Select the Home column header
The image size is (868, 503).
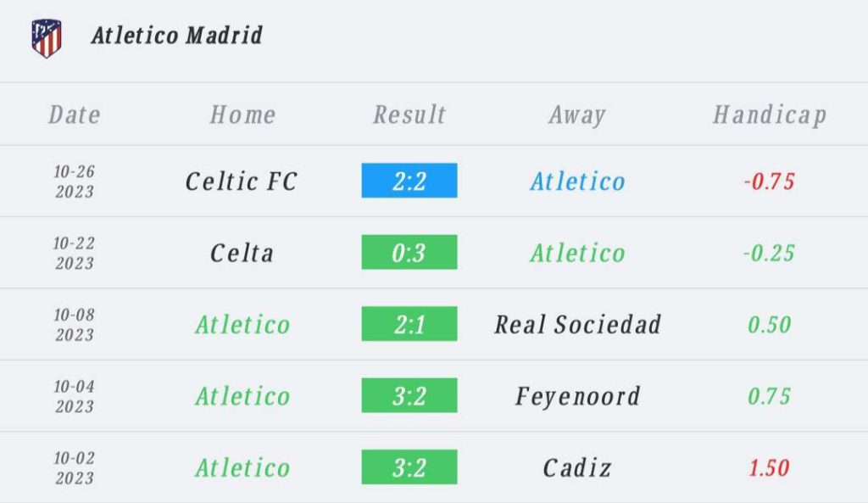click(242, 115)
